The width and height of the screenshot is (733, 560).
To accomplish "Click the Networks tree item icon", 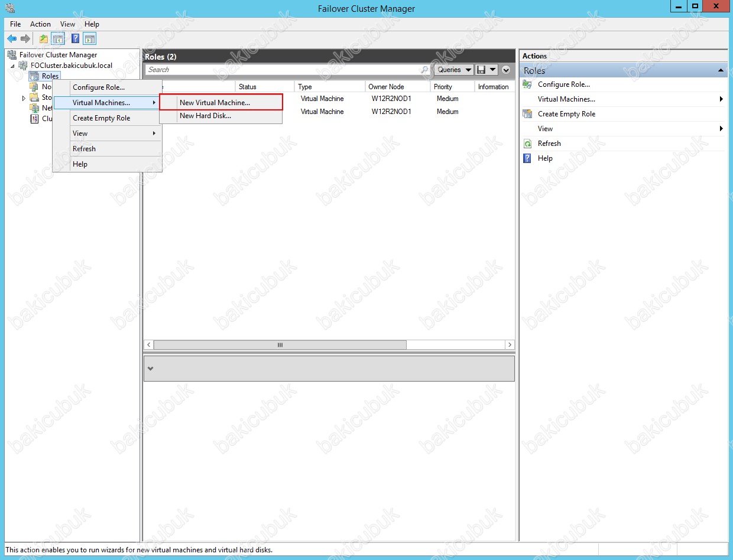I will (34, 108).
